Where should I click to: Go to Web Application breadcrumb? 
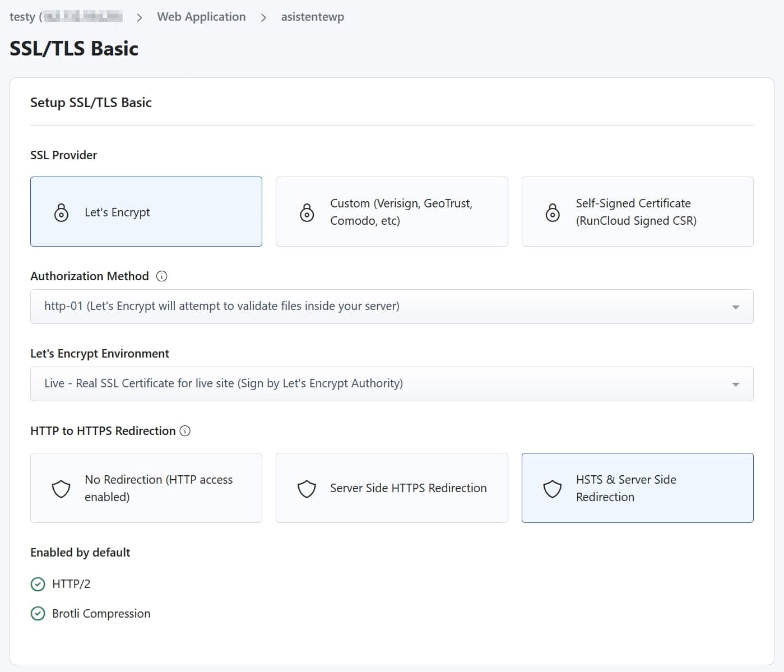pos(201,17)
